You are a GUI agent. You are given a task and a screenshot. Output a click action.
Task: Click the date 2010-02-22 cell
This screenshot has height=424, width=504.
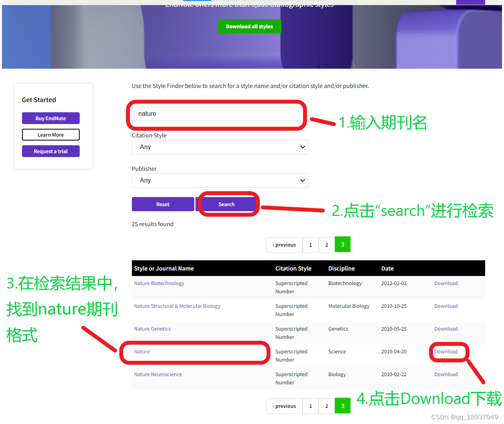pyautogui.click(x=394, y=375)
